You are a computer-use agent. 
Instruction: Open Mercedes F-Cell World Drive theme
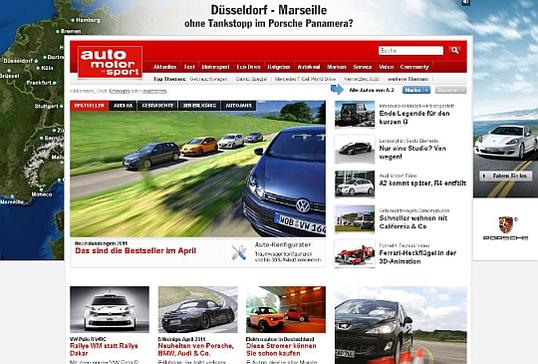[x=305, y=79]
